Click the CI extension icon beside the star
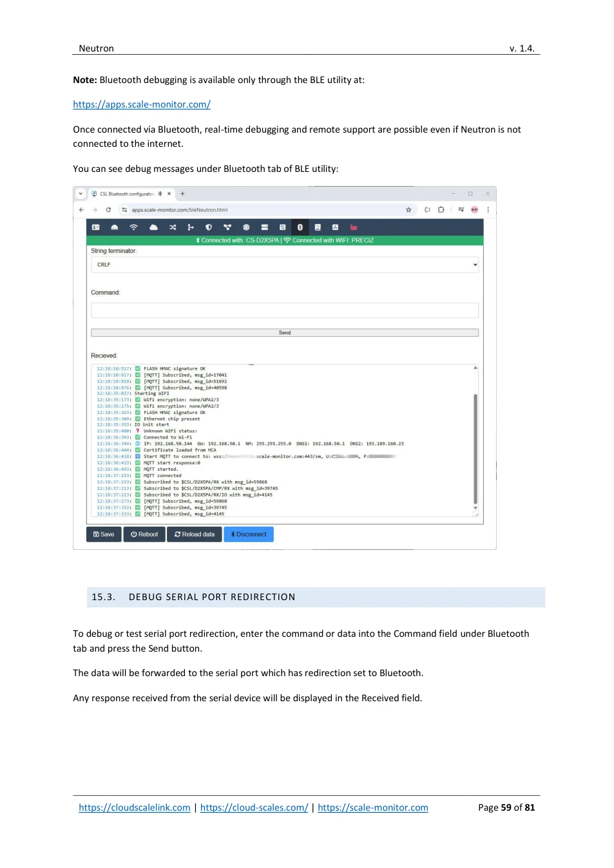 tap(427, 210)
